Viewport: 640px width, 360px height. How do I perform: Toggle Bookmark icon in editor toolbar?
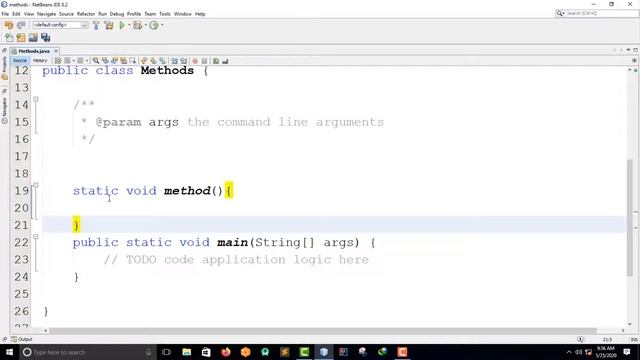(162, 61)
